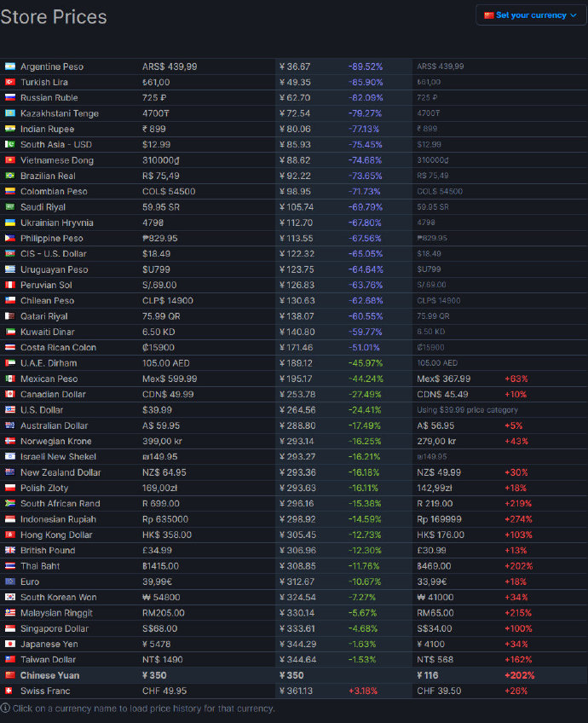The image size is (588, 723).
Task: Open Hong Kong Dollar price history
Action: click(x=58, y=535)
